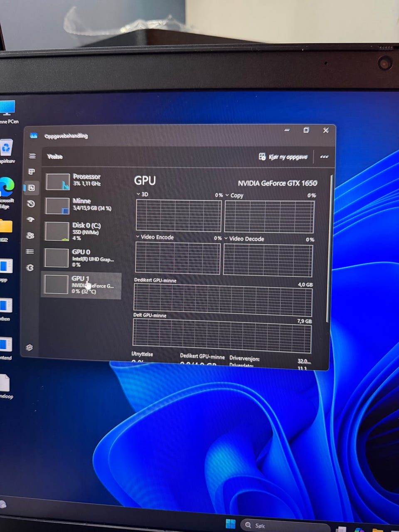Screen dimensions: 399x532
Task: Open the Processes page icon in sidebar
Action: [x=32, y=172]
